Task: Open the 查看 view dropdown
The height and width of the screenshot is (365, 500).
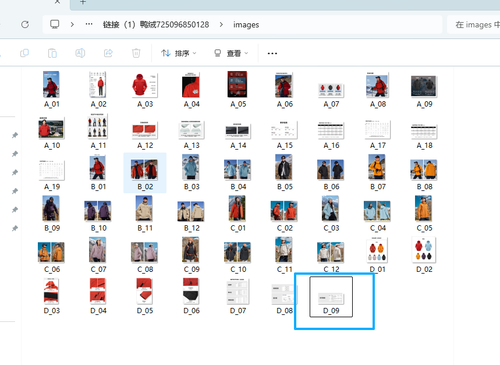Action: pyautogui.click(x=231, y=53)
